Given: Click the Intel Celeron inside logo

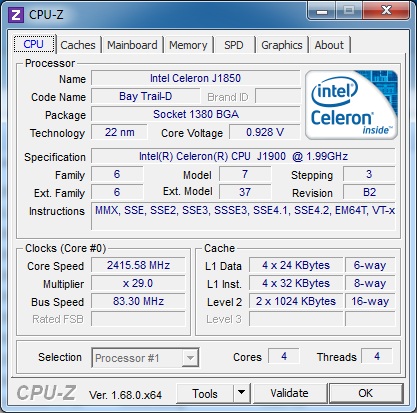Looking at the screenshot, I should click(x=351, y=105).
